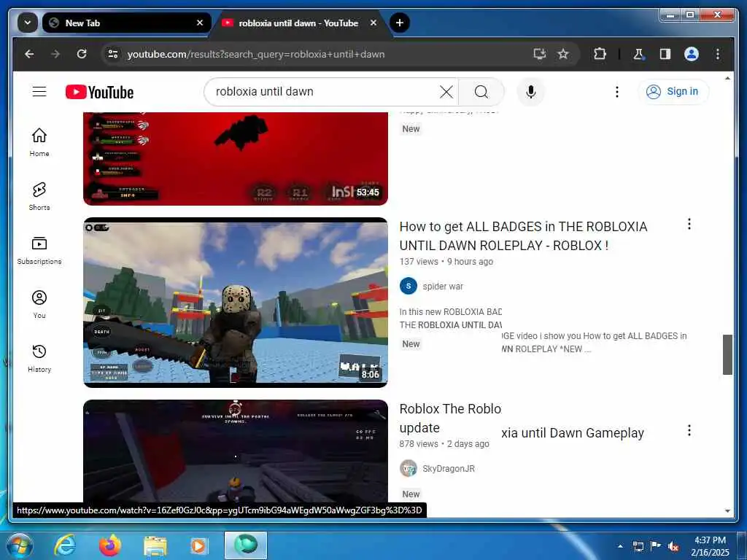The image size is (747, 560).
Task: Click the page vertical scrollbar thumb
Action: coord(727,354)
